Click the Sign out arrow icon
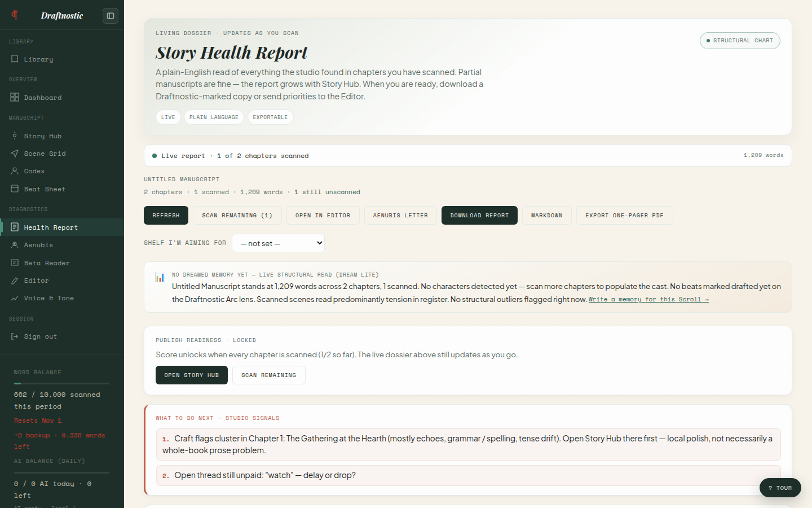812x508 pixels. [x=15, y=336]
